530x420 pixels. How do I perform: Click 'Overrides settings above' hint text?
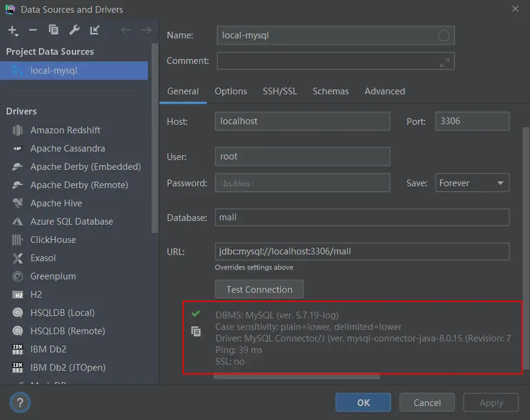click(x=254, y=267)
